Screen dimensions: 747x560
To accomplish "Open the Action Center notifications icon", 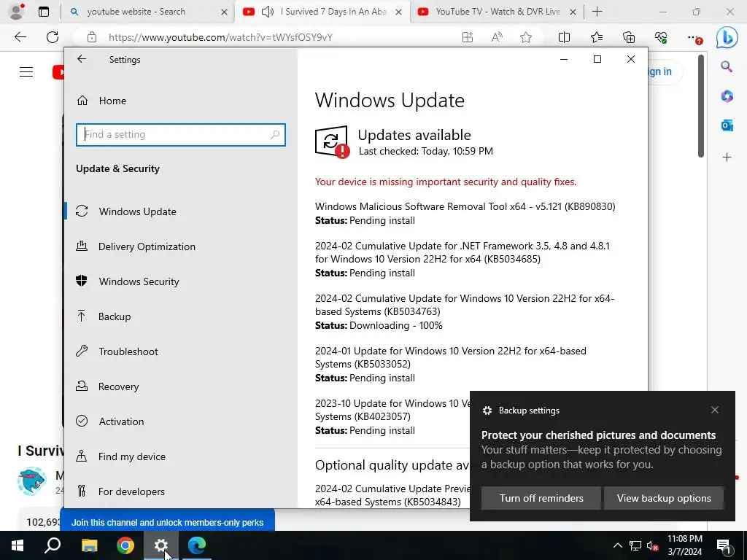I will [724, 545].
